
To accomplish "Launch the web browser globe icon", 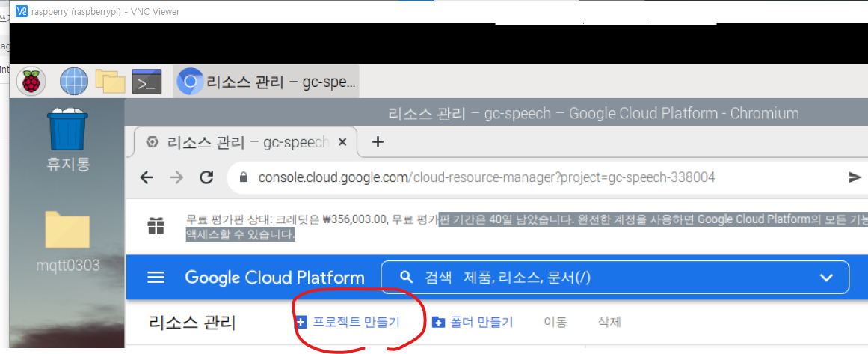I will (73, 82).
